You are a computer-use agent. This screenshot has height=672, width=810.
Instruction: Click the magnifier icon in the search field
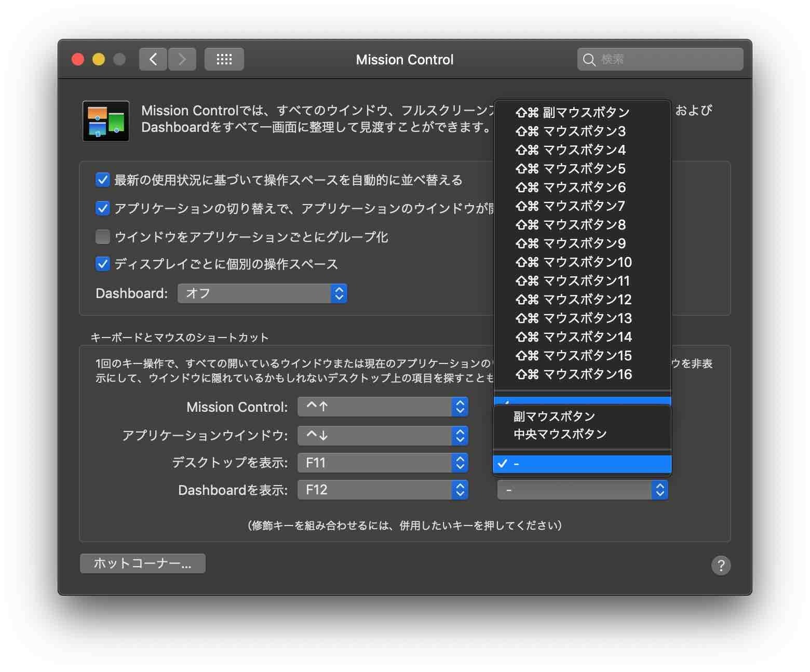pos(589,60)
